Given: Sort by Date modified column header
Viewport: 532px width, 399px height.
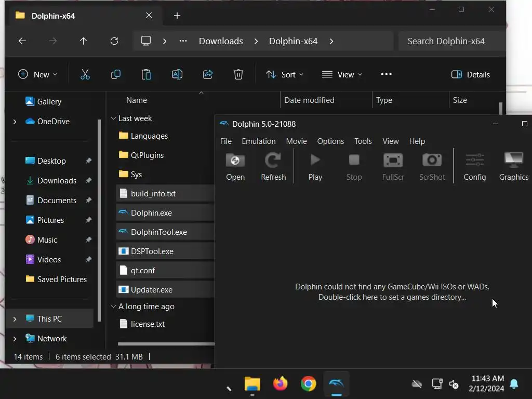Looking at the screenshot, I should point(309,100).
